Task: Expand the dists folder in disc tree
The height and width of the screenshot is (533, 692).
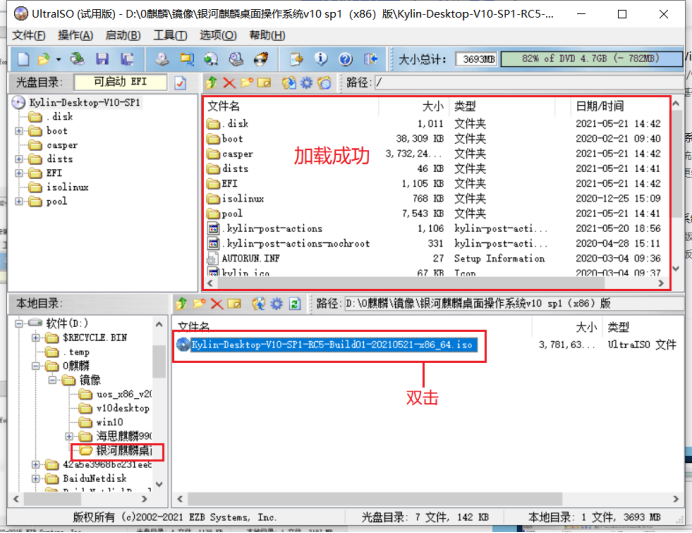Action: [x=19, y=159]
